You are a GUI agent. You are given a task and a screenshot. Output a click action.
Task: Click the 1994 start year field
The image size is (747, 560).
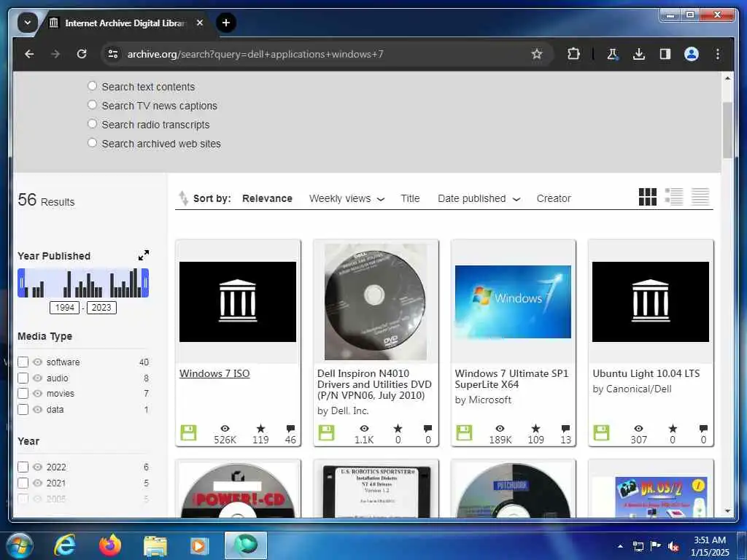click(x=64, y=308)
